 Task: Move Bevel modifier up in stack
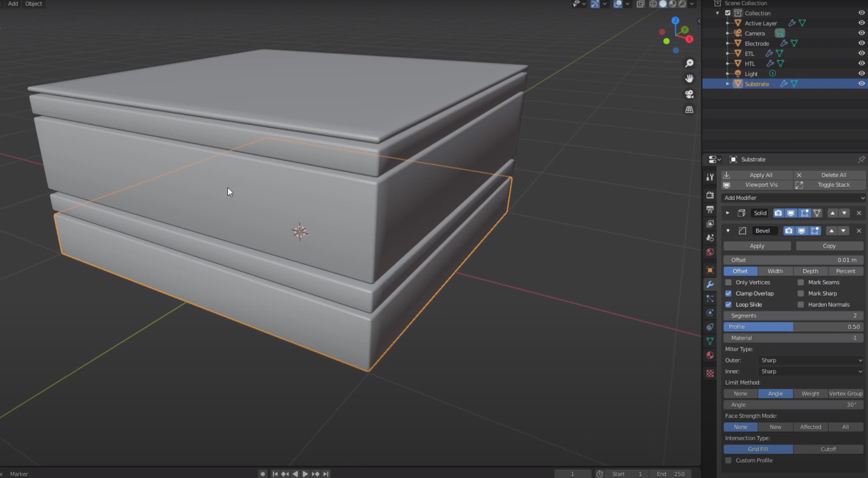point(832,231)
